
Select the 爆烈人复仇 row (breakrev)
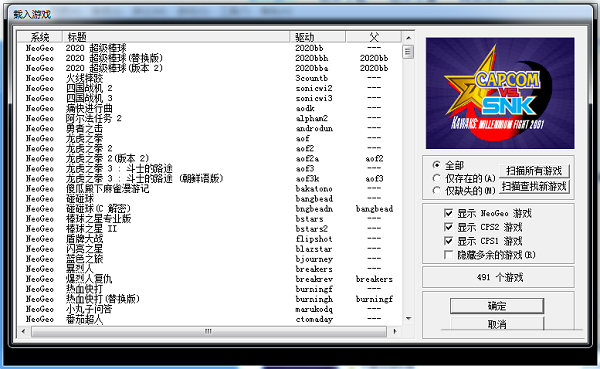(209, 279)
